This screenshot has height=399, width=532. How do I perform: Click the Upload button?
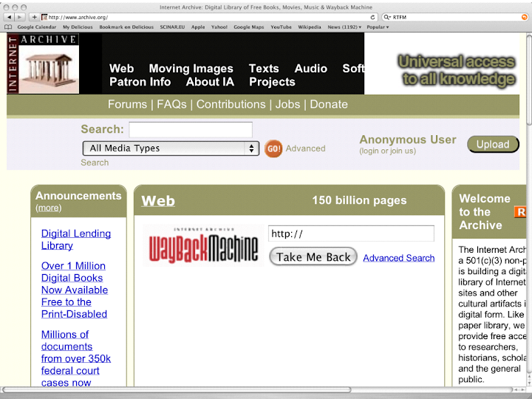tap(493, 144)
